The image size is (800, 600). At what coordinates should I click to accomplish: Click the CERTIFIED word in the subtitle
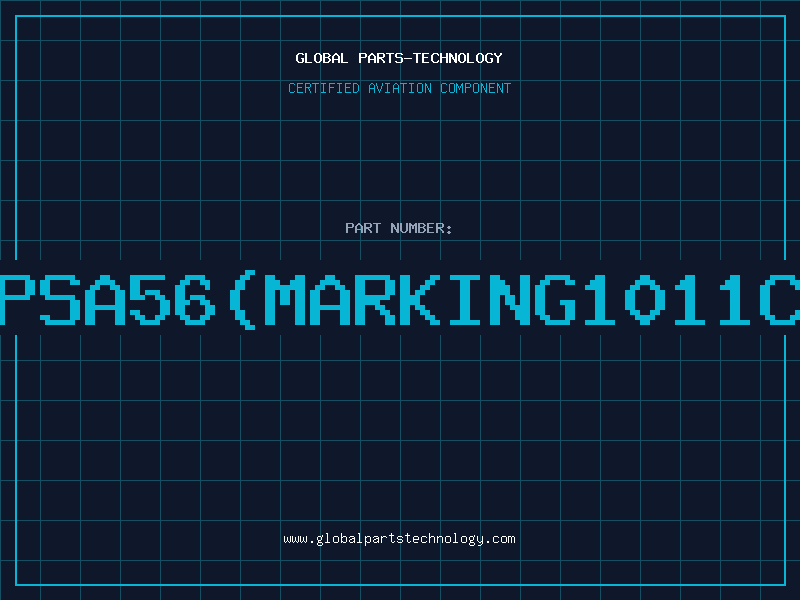click(x=324, y=88)
